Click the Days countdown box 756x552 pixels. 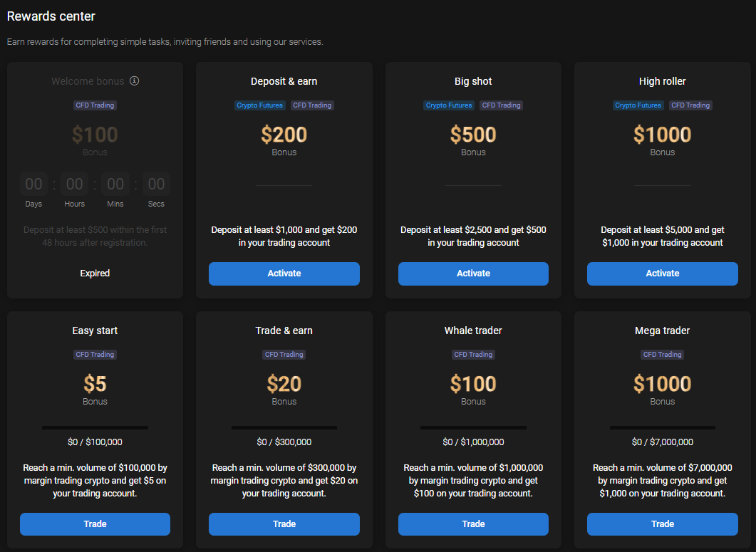point(33,184)
